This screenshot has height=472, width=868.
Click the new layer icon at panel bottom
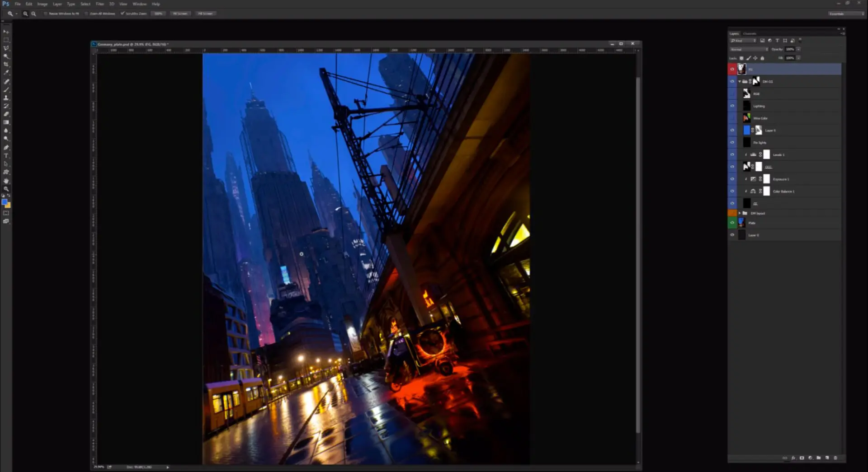[827, 458]
